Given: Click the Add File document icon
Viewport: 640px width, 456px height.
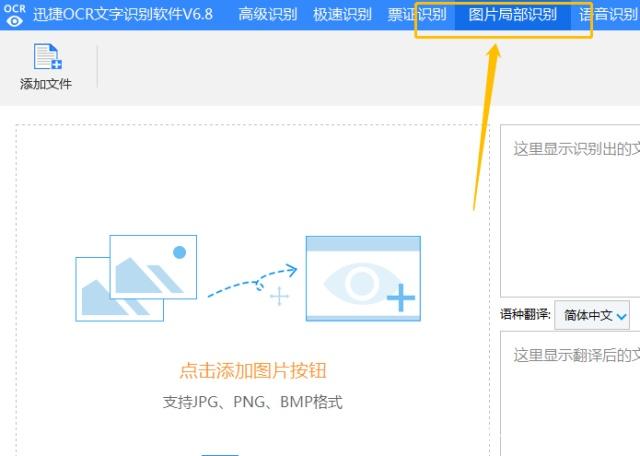Looking at the screenshot, I should 46,58.
